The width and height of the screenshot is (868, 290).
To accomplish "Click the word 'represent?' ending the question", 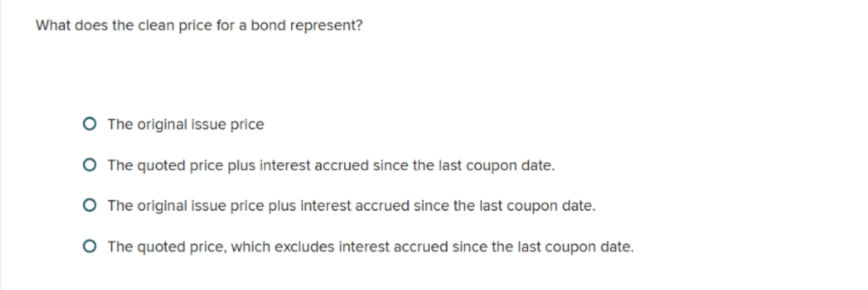I will (x=326, y=27).
